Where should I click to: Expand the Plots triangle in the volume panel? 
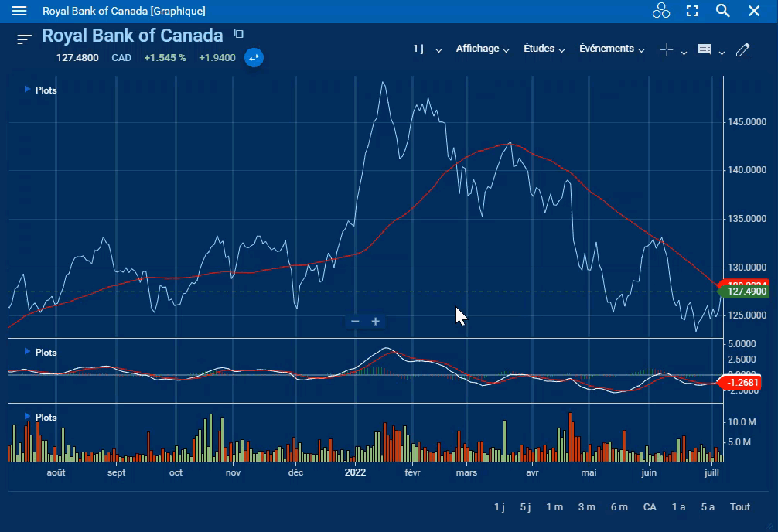click(28, 417)
